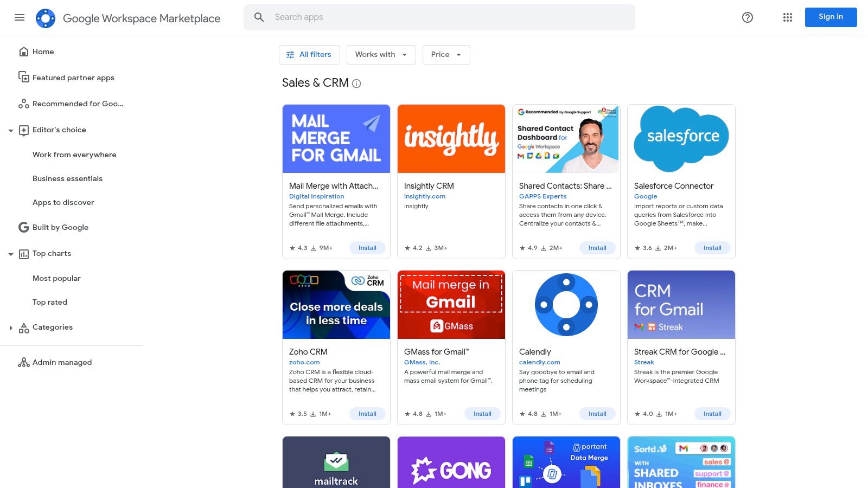Open the Calendly app card thumbnail

pos(566,304)
